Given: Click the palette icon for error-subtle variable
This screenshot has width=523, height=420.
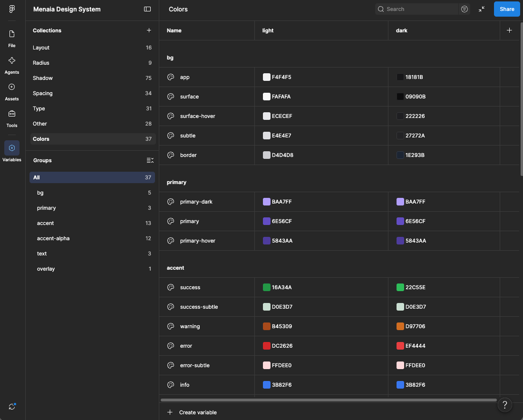Looking at the screenshot, I should (171, 365).
